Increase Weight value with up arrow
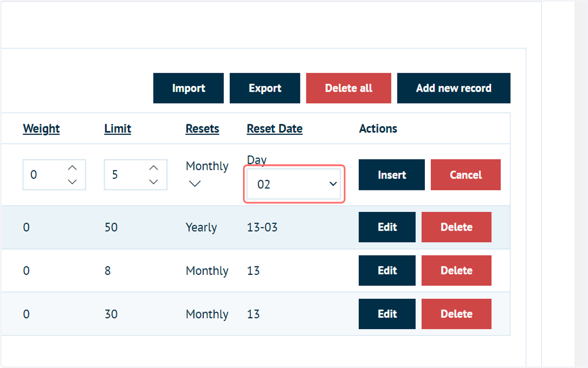Image resolution: width=588 pixels, height=368 pixels. [x=73, y=168]
